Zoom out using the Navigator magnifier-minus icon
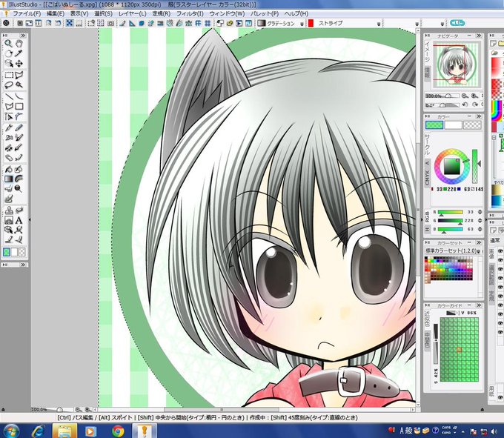 (465, 96)
